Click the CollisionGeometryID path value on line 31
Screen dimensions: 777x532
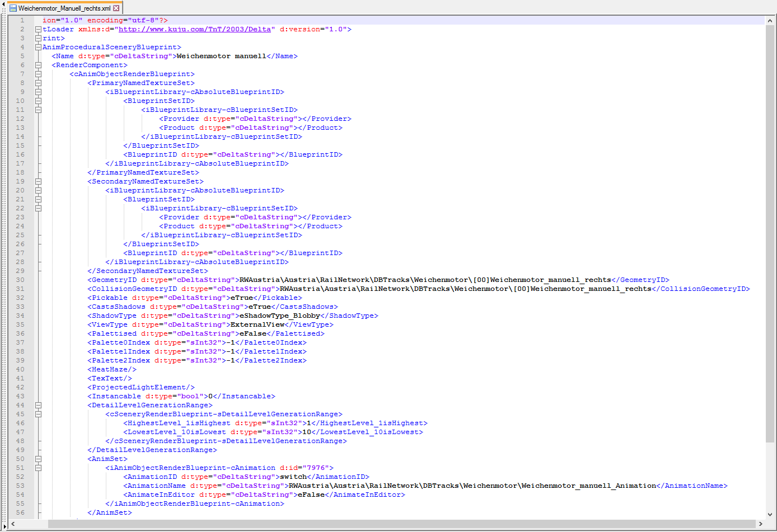466,289
